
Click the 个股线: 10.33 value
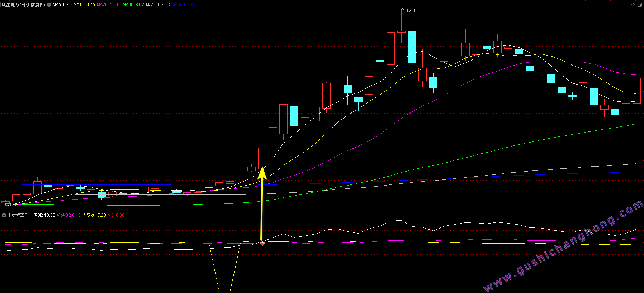(42, 215)
